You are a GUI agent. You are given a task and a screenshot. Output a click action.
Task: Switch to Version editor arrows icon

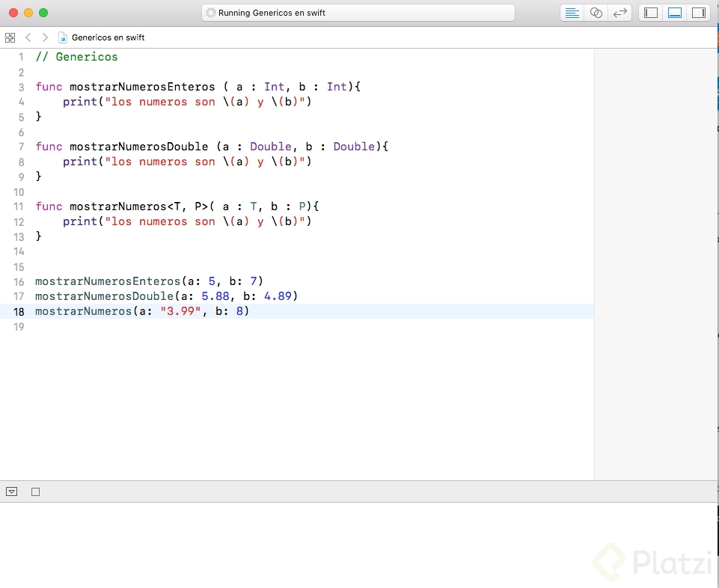(620, 13)
